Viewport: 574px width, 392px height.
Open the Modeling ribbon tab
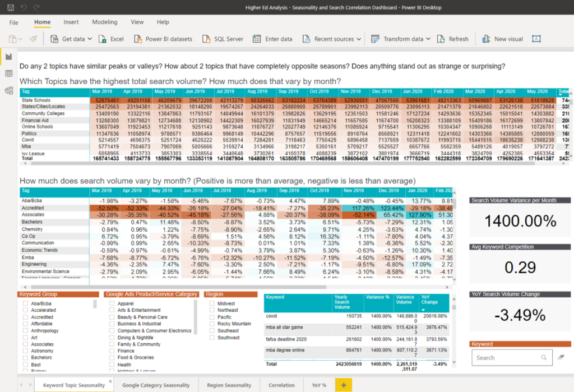click(x=105, y=22)
